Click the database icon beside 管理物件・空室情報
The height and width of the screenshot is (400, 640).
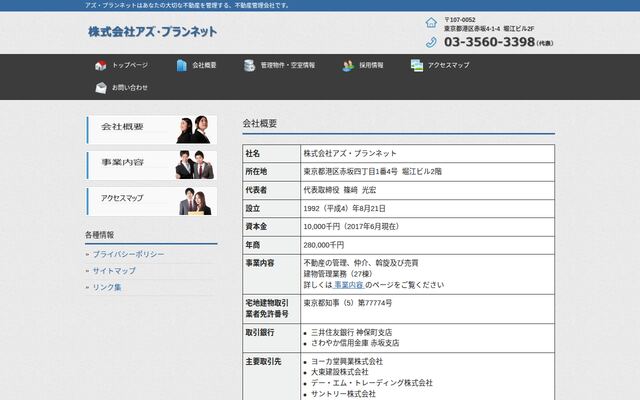point(249,65)
